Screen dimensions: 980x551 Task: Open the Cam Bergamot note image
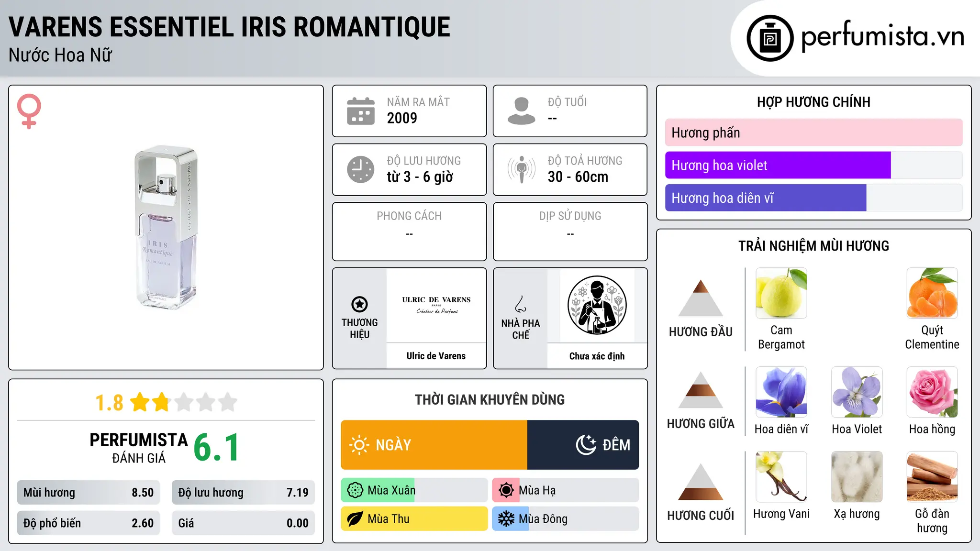coord(781,293)
